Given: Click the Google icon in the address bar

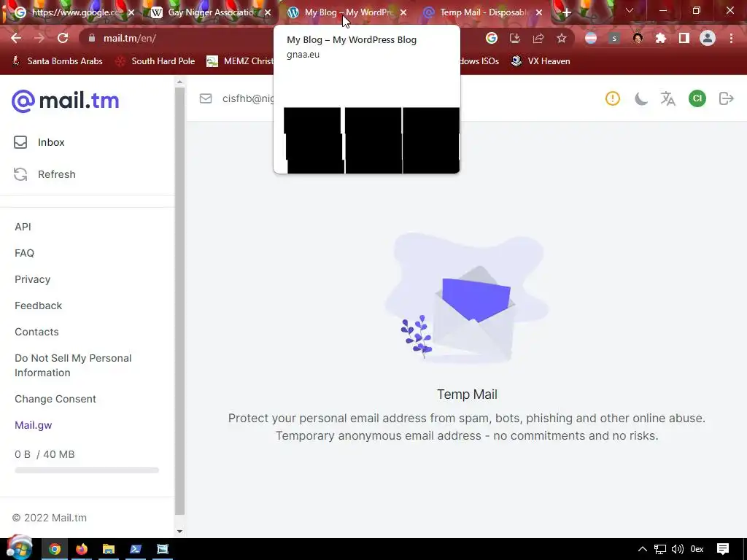Looking at the screenshot, I should pyautogui.click(x=492, y=38).
